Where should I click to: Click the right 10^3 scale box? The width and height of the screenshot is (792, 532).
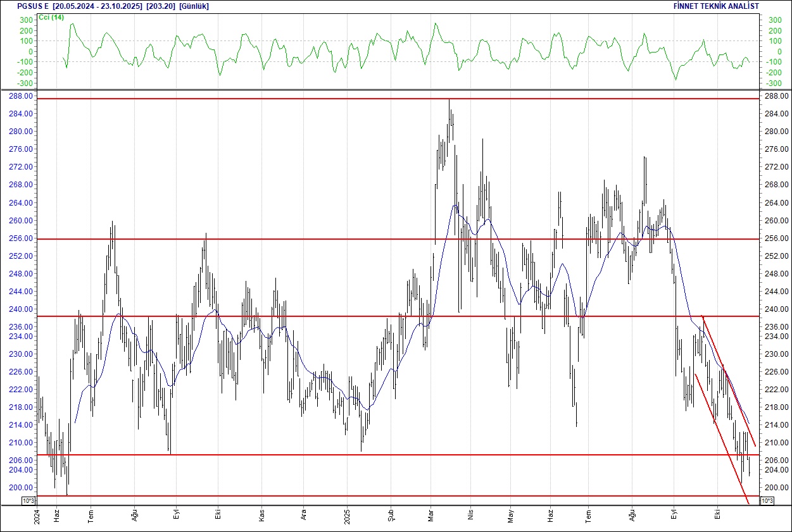tap(765, 501)
